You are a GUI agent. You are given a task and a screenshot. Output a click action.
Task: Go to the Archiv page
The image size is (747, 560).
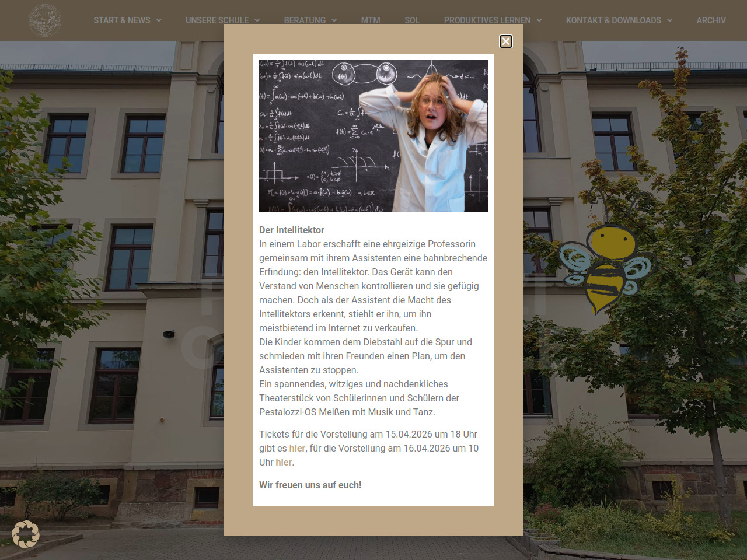(711, 20)
